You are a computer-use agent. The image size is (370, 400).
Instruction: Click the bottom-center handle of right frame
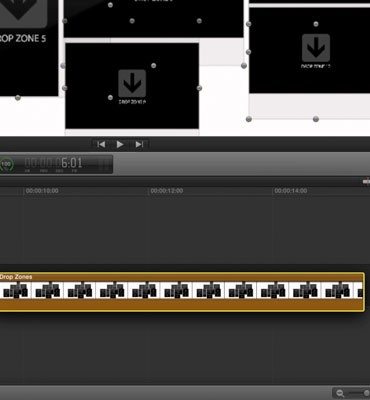coord(316,119)
